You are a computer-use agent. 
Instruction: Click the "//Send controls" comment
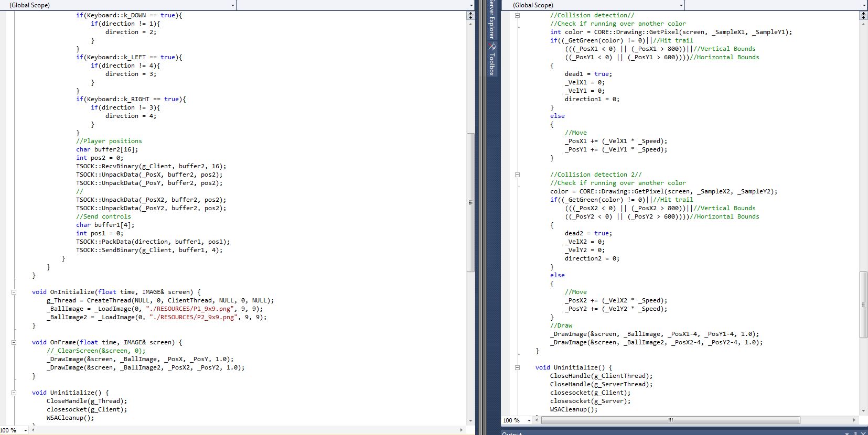[x=103, y=216]
